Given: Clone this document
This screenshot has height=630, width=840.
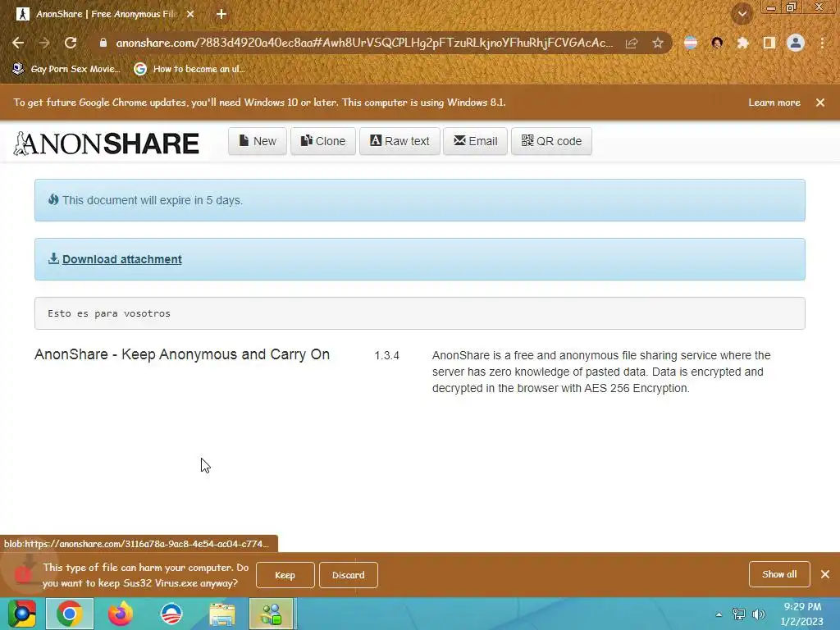Looking at the screenshot, I should coord(323,141).
